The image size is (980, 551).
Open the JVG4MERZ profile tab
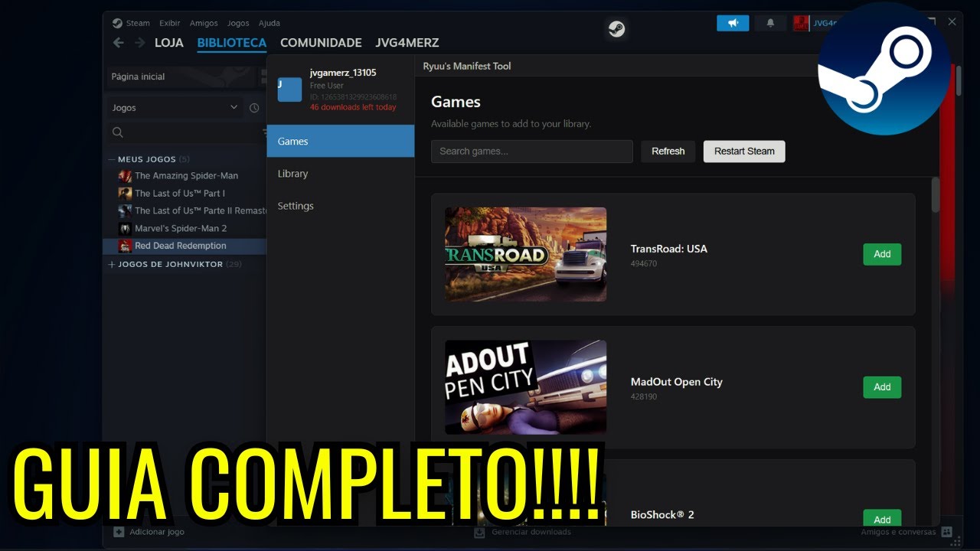point(407,43)
